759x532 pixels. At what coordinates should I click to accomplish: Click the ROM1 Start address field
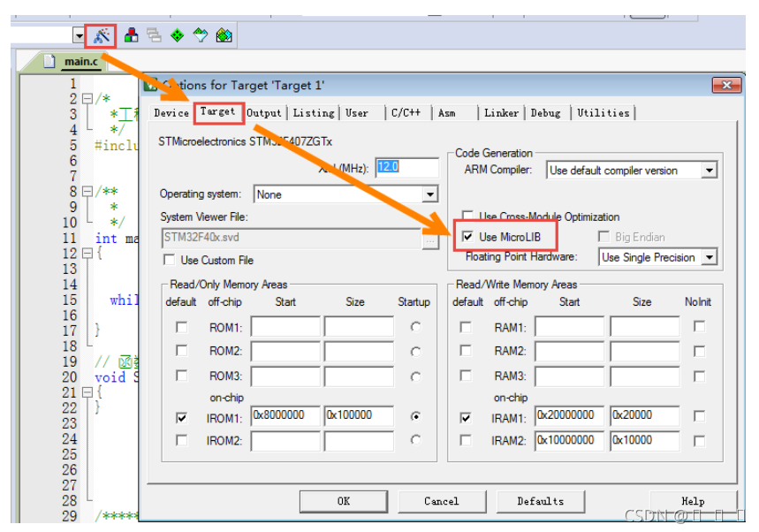285,327
